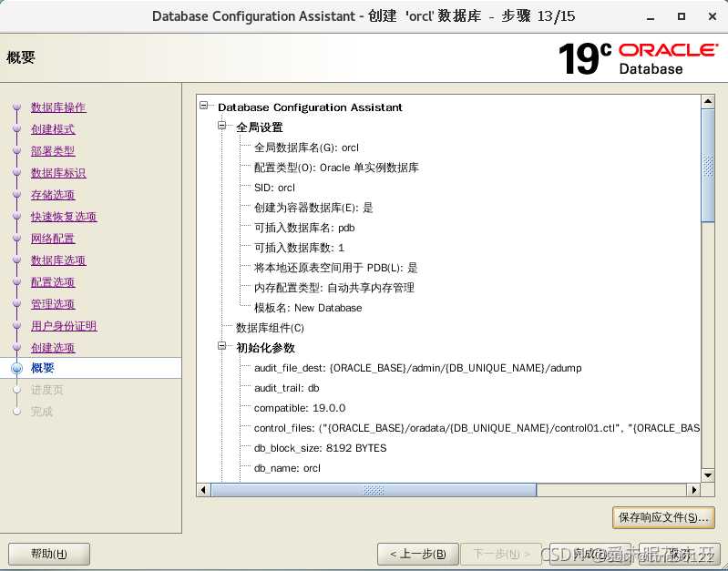Minimize the Database Configuration Assistant window
Screen dimensions: 728x571
pyautogui.click(x=651, y=16)
